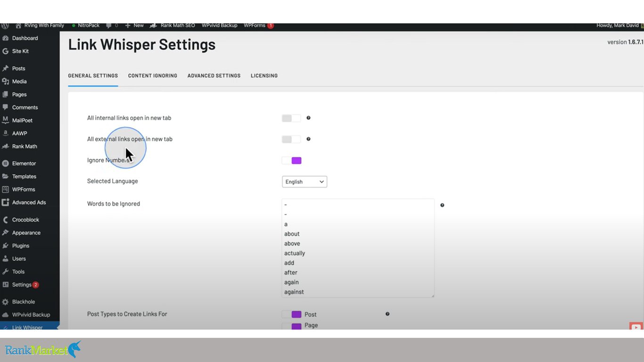
Task: Click the YouTube icon at bottom right
Action: [x=636, y=327]
